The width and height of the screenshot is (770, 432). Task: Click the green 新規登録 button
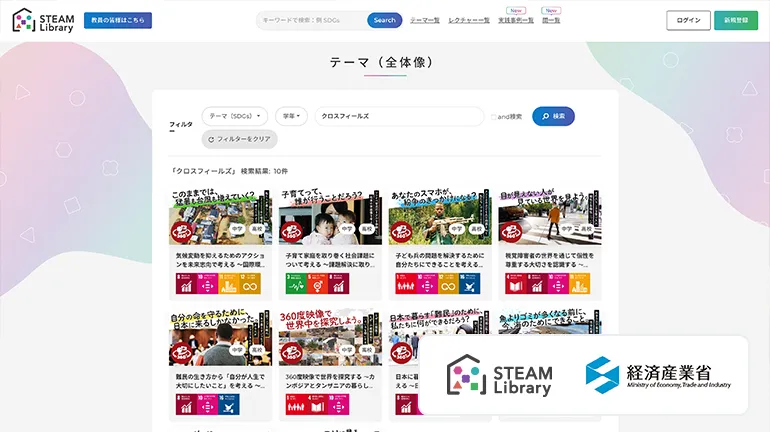736,20
